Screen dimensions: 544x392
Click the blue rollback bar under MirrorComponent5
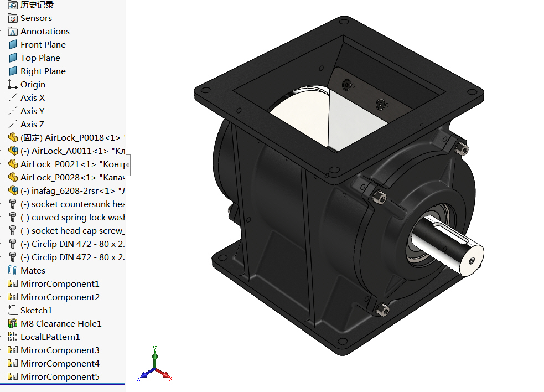click(63, 384)
